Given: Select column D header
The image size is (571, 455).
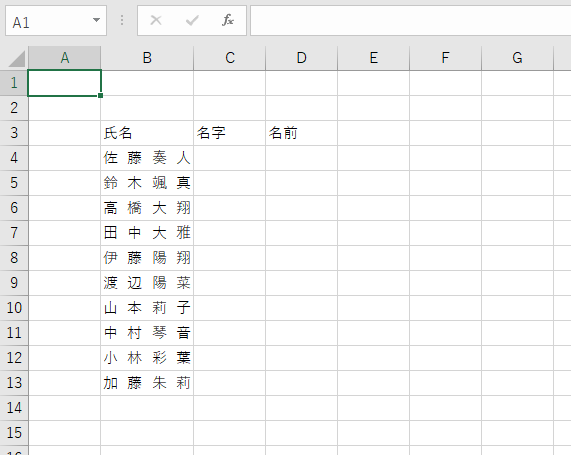Looking at the screenshot, I should (302, 58).
